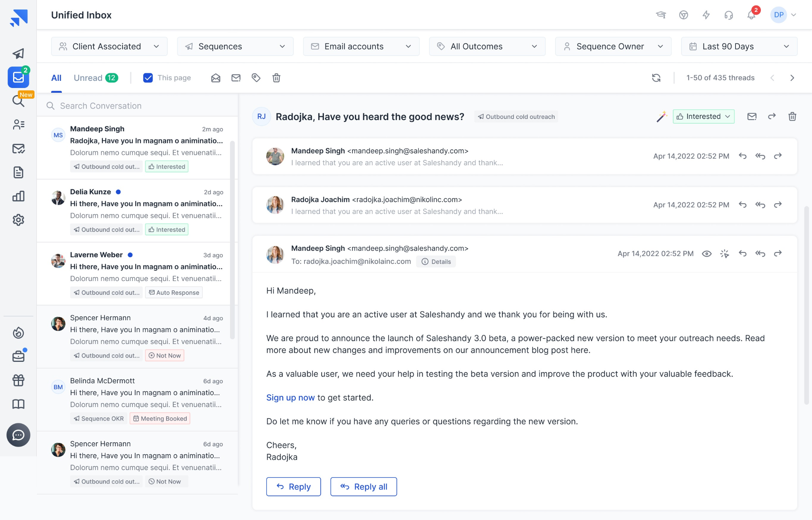Screen dimensions: 812x520
Task: Click the Reply button
Action: pyautogui.click(x=293, y=486)
